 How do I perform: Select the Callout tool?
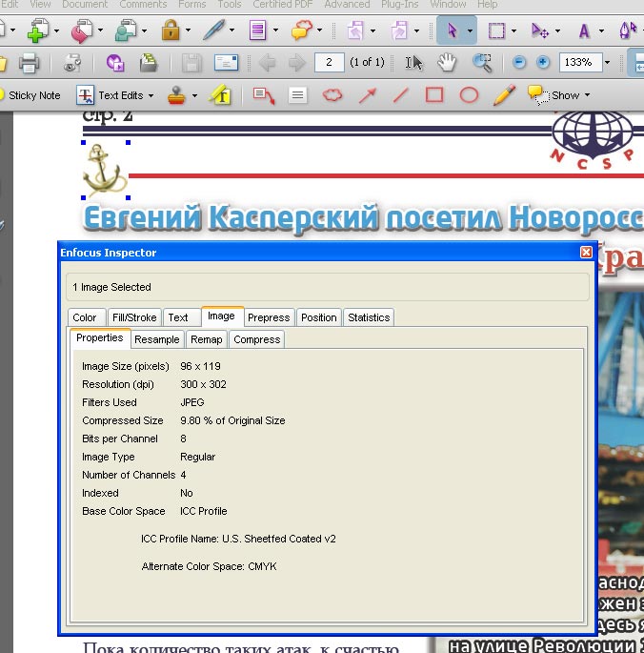point(264,95)
